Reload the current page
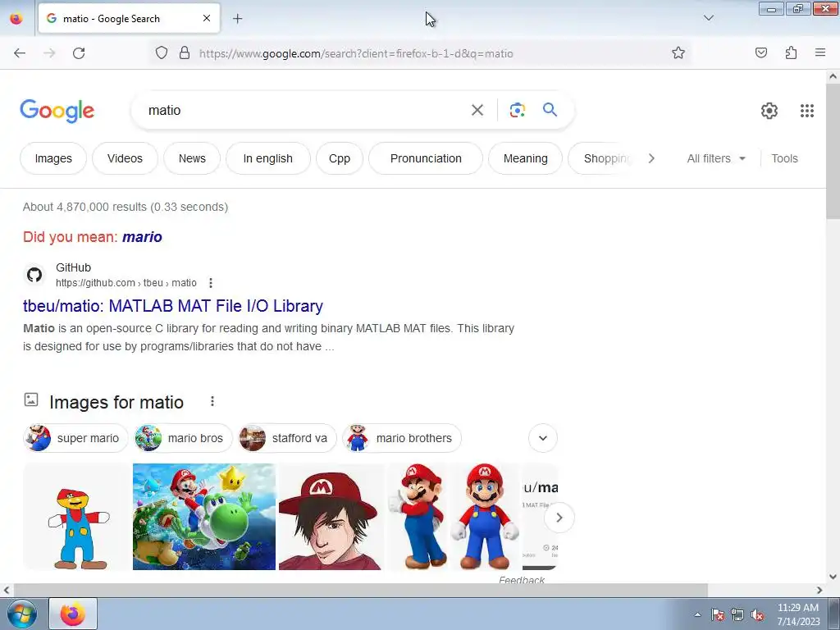This screenshot has width=840, height=630. click(79, 53)
